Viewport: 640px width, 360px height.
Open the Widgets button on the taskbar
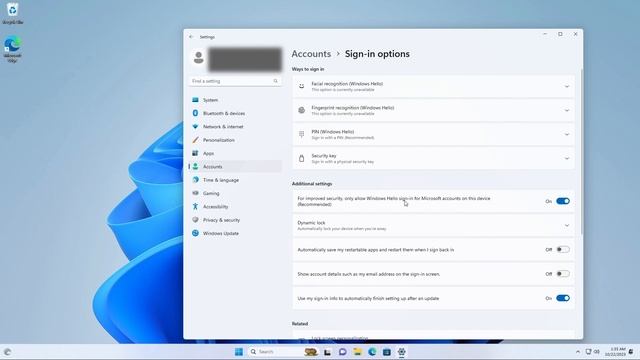(7, 352)
